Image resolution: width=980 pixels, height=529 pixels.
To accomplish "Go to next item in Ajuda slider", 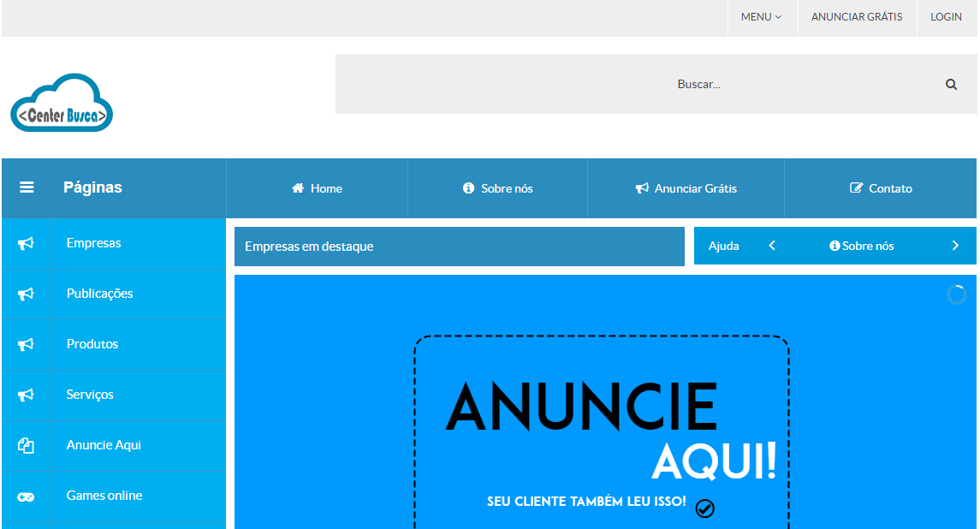I will (955, 246).
